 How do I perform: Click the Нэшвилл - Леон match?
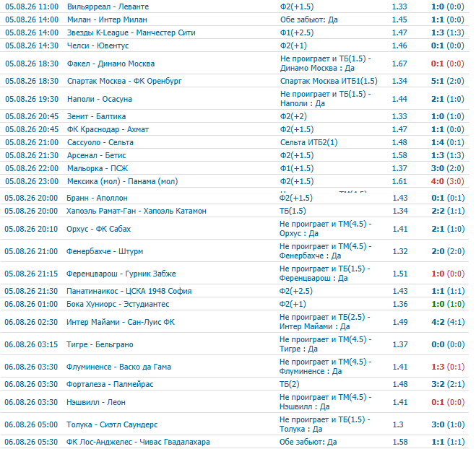(96, 402)
